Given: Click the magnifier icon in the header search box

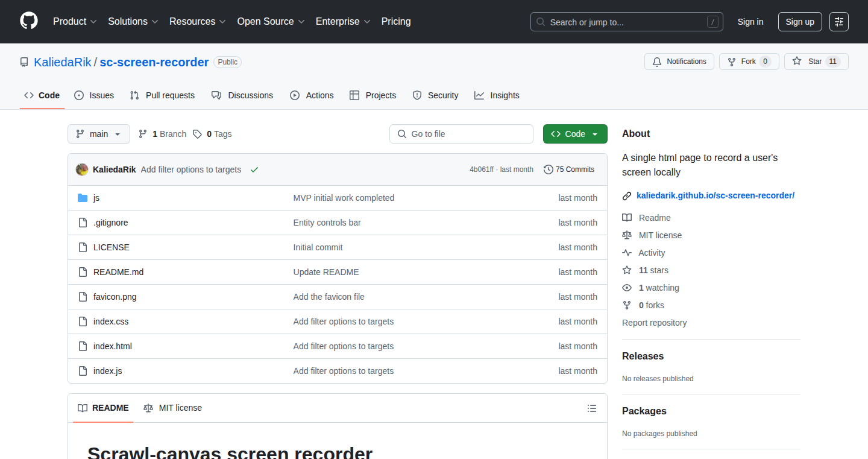Looking at the screenshot, I should (541, 22).
